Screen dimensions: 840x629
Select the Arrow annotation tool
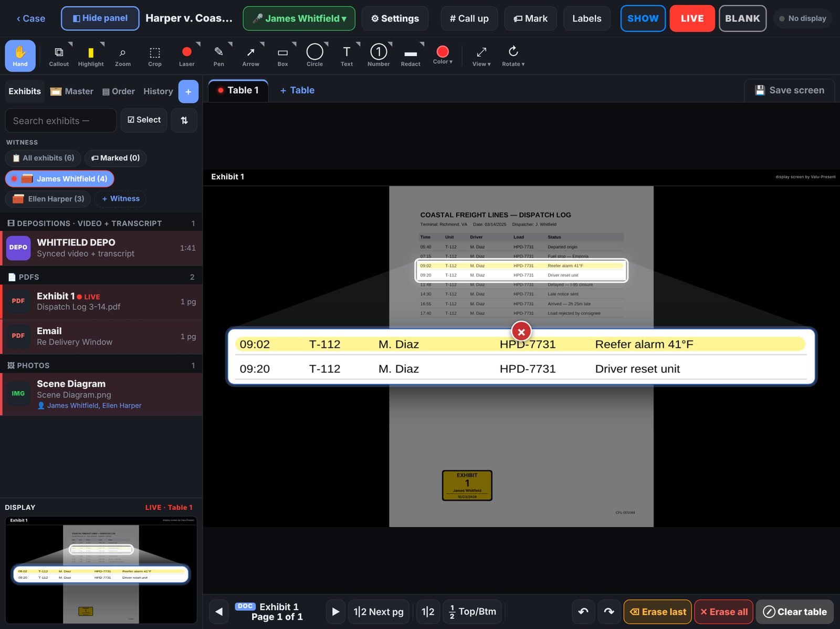251,56
